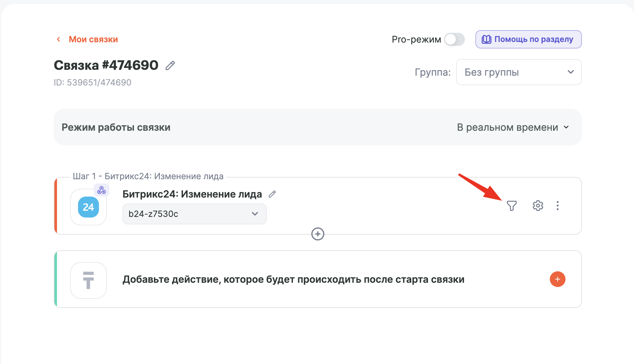Click the Добавьте действие prompt text
This screenshot has height=364, width=634.
(293, 279)
